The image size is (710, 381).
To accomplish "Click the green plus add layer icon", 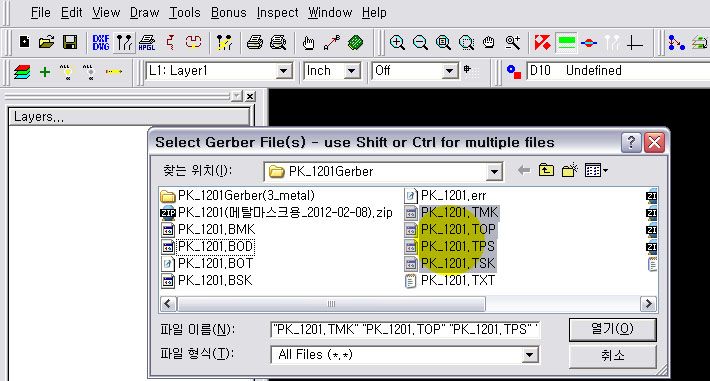I will click(x=45, y=72).
